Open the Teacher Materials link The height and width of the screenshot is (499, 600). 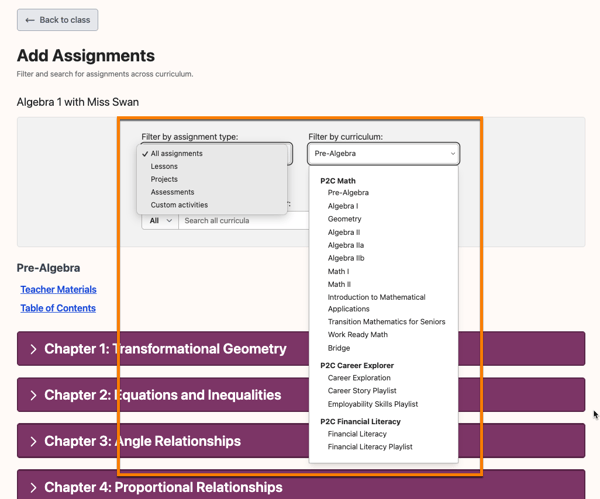click(58, 289)
